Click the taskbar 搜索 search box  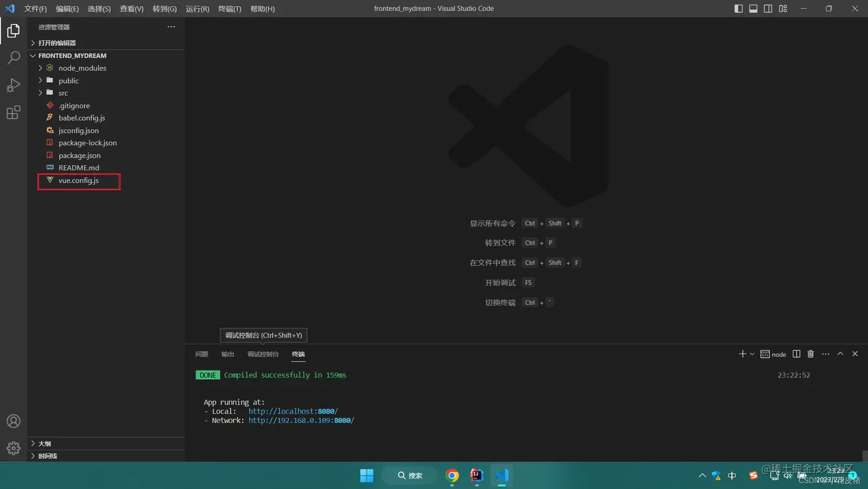(x=410, y=475)
